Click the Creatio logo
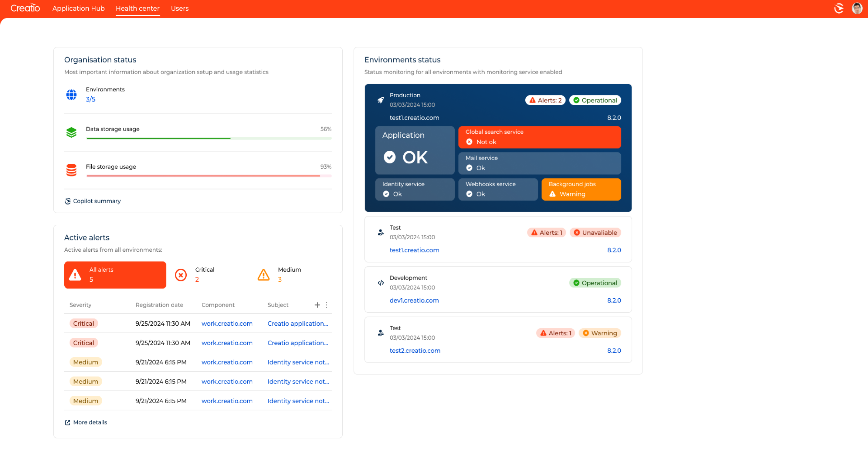Screen dimensions: 868x473 (25, 8)
